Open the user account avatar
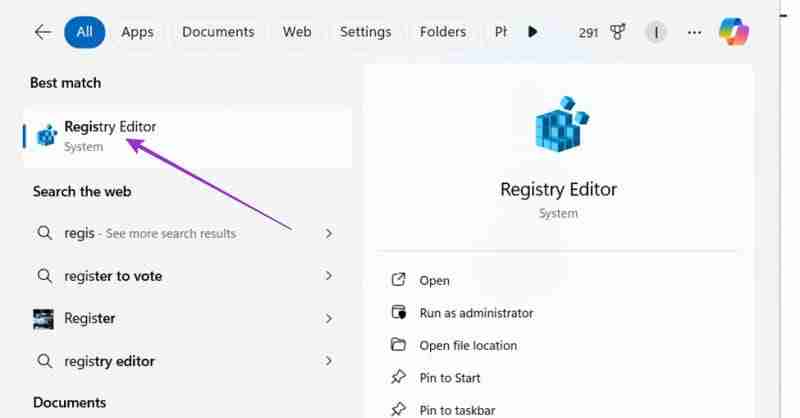 [656, 33]
